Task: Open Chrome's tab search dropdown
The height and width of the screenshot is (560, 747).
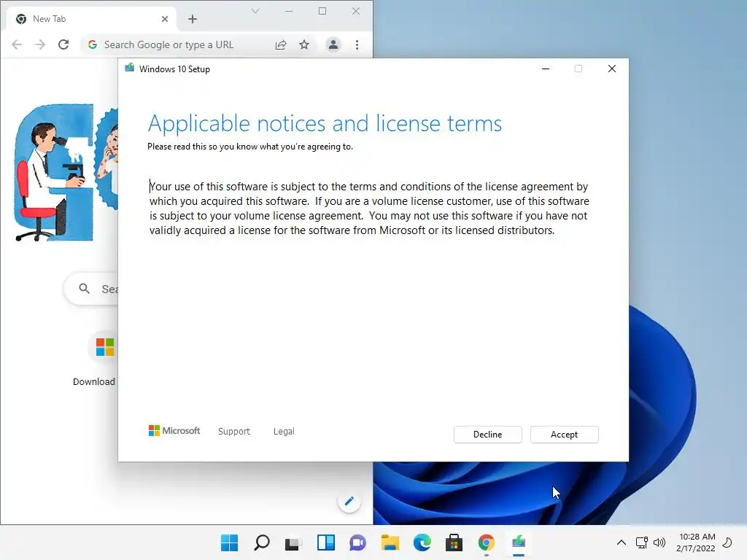Action: [255, 11]
